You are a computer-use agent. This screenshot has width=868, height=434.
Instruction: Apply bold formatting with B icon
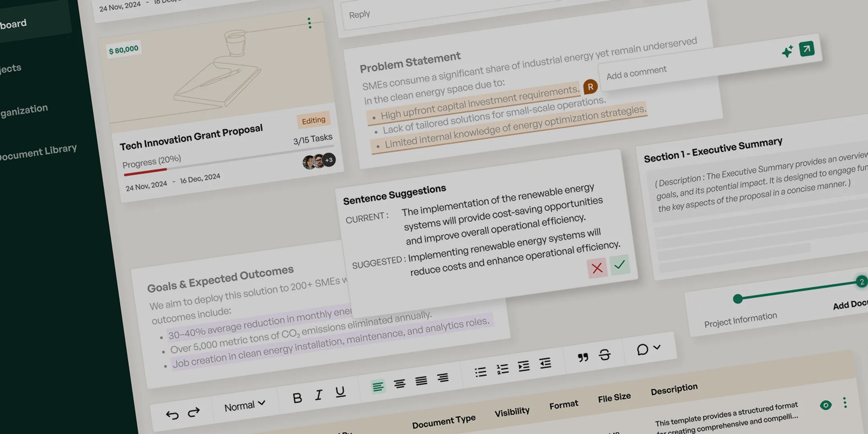tap(297, 398)
